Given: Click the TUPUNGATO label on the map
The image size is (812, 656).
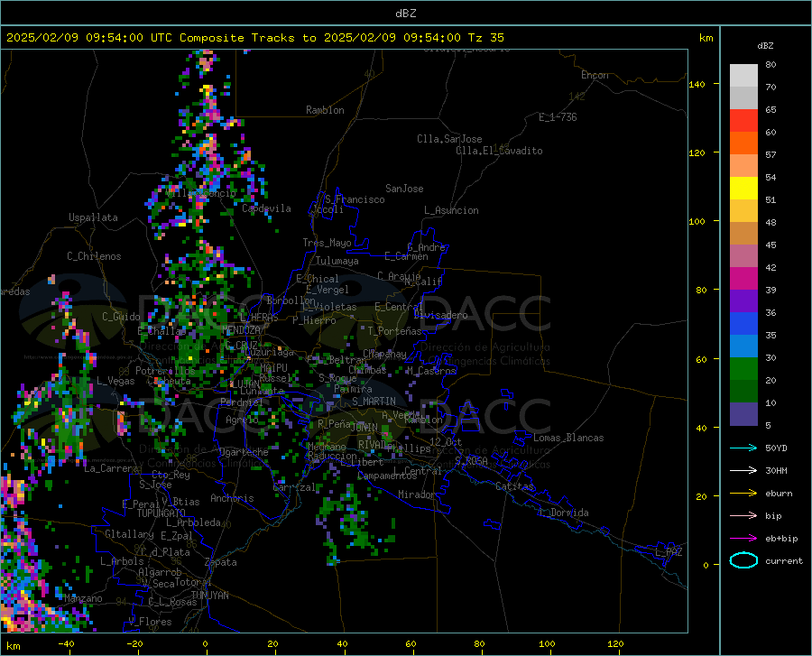Looking at the screenshot, I should [161, 513].
